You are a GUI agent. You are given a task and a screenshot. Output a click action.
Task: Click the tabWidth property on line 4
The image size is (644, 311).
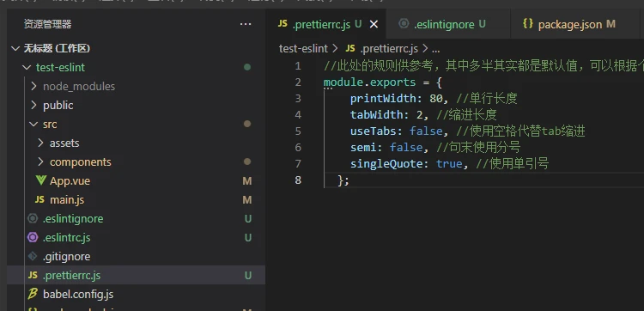coord(377,114)
